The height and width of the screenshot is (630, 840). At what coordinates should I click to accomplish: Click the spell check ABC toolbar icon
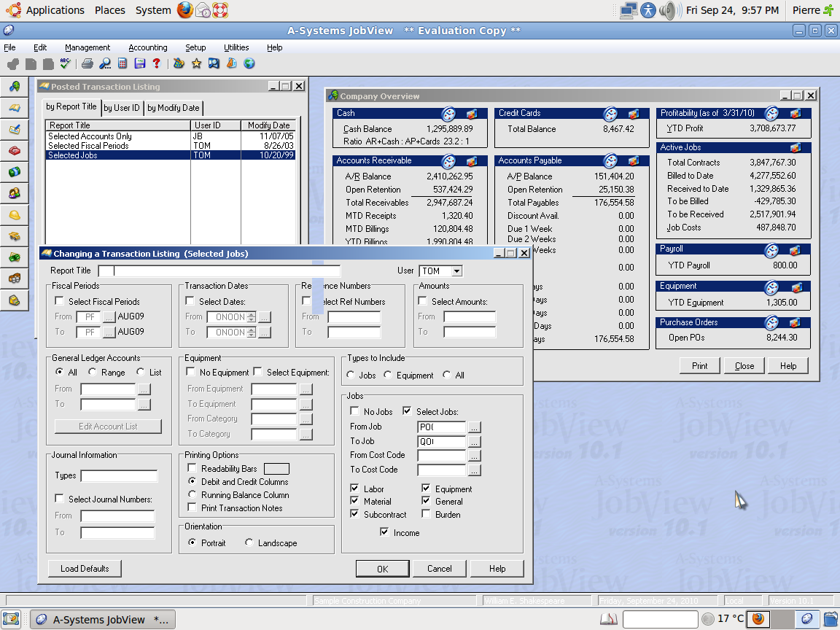pos(65,64)
